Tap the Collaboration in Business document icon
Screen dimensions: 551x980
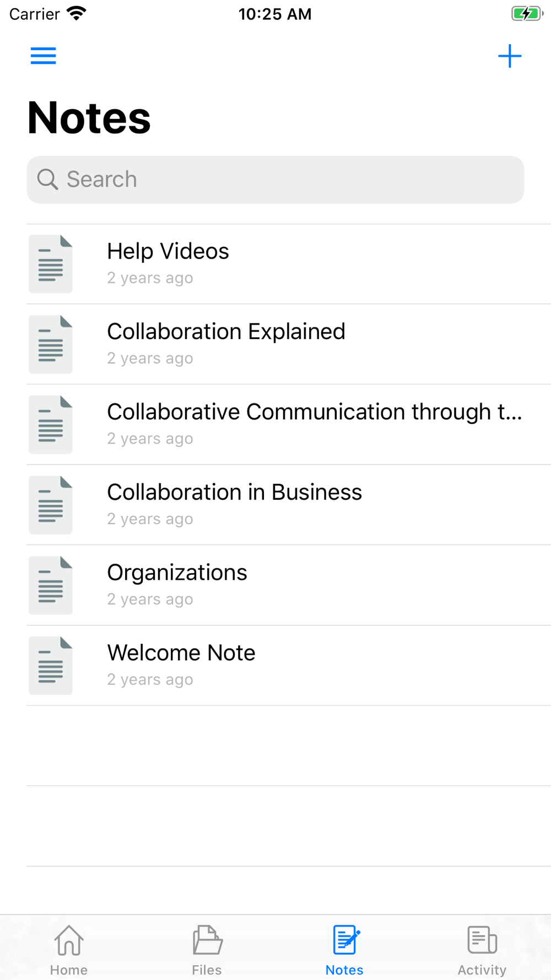(x=51, y=505)
